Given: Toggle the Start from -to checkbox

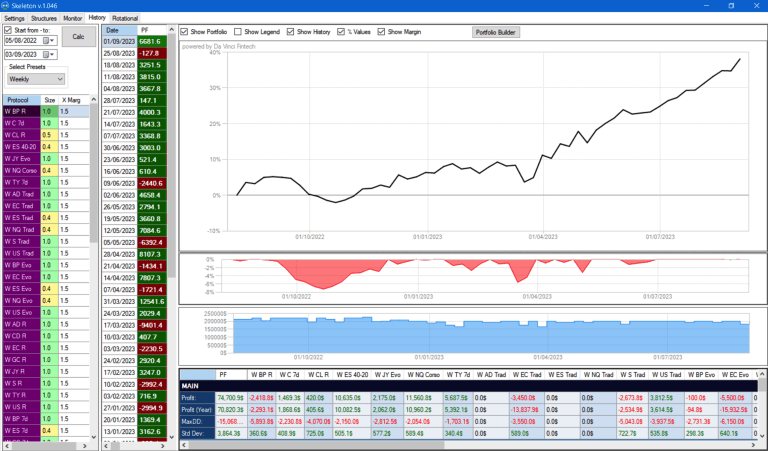Looking at the screenshot, I should point(9,30).
